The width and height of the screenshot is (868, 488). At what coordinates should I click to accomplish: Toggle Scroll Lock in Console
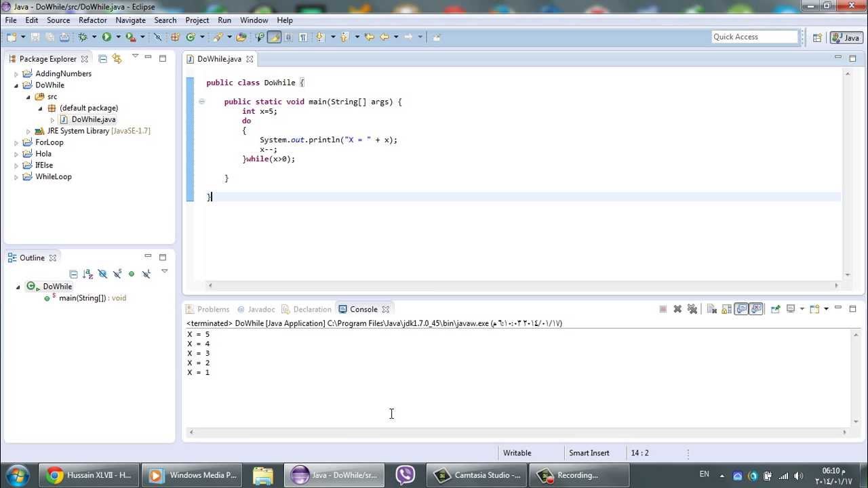click(x=726, y=309)
